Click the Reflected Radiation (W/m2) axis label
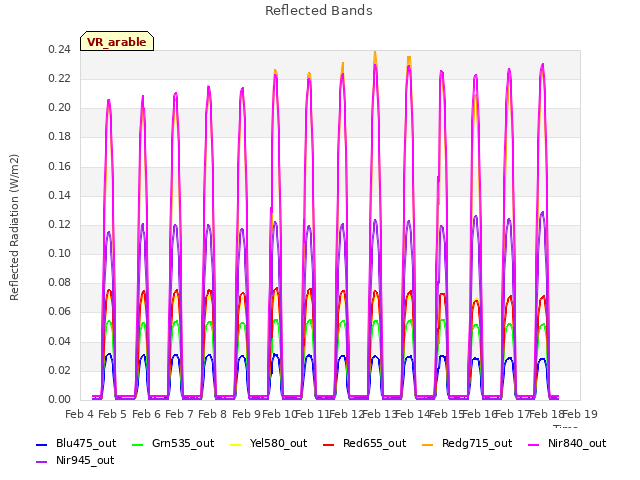 pyautogui.click(x=14, y=227)
